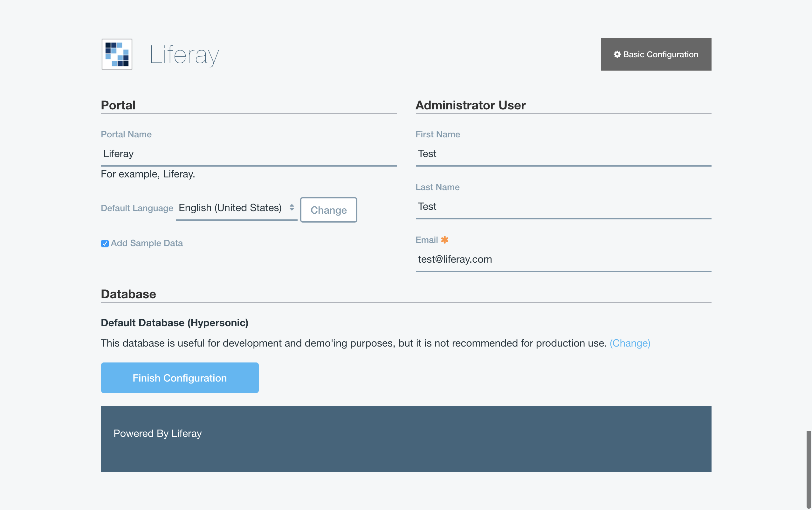The image size is (812, 510).
Task: Click the Administrator User heading
Action: [x=471, y=105]
